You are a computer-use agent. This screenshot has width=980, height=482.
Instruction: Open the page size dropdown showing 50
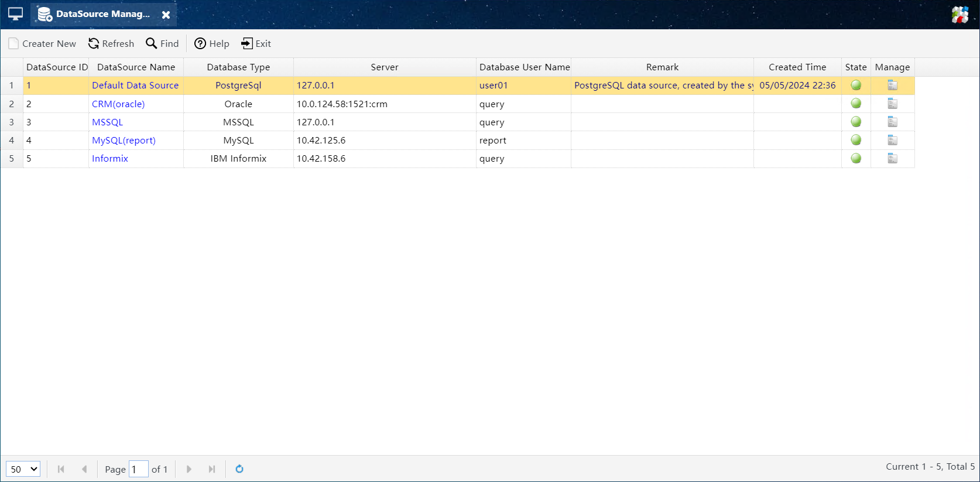tap(23, 469)
